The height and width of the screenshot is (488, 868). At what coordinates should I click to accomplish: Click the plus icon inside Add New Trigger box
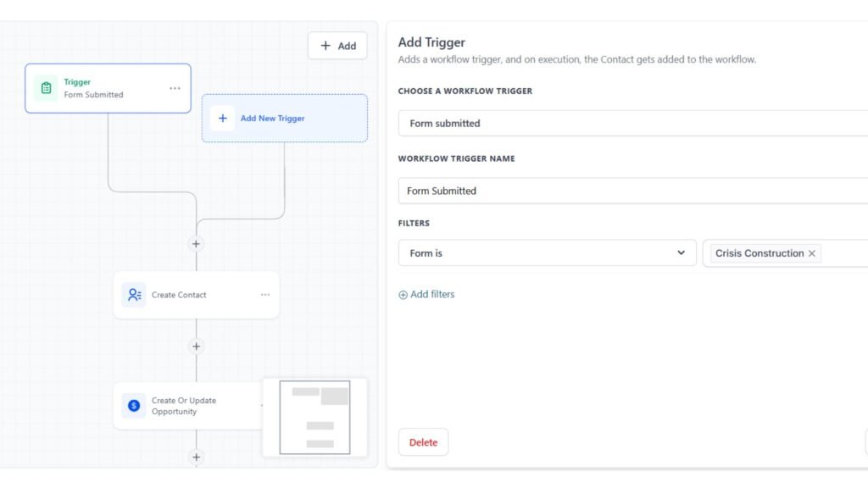coord(222,118)
